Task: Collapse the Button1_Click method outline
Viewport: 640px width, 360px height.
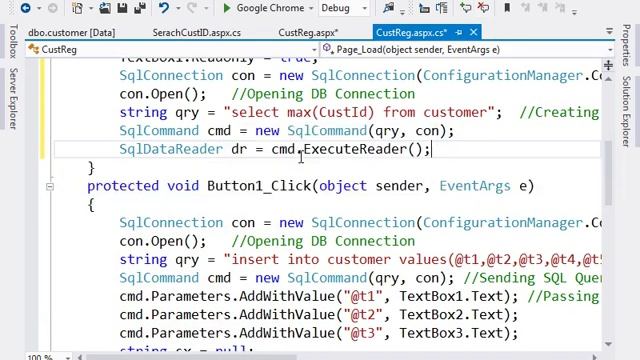Action: [x=50, y=187]
